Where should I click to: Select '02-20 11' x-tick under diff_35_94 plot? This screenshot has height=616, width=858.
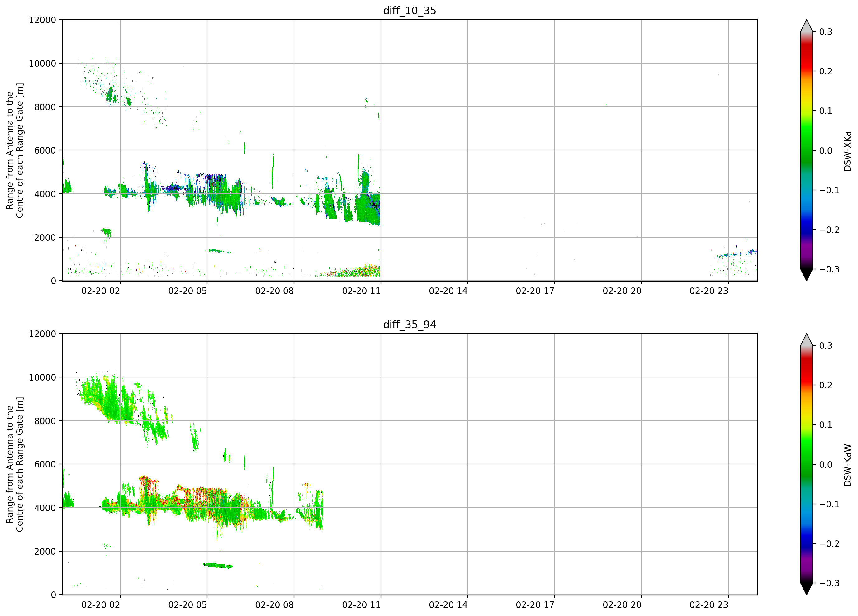pyautogui.click(x=361, y=605)
